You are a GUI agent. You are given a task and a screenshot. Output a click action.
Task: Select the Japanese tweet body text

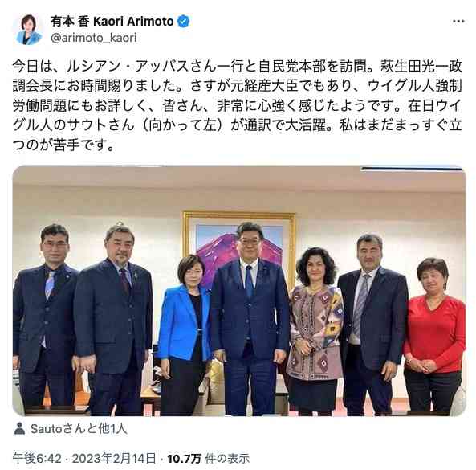pyautogui.click(x=238, y=105)
